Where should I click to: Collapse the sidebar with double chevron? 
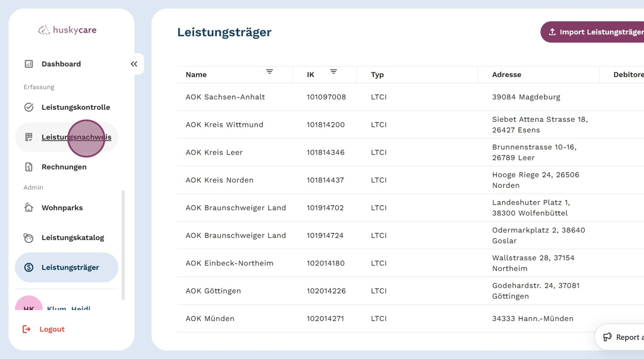click(x=134, y=64)
